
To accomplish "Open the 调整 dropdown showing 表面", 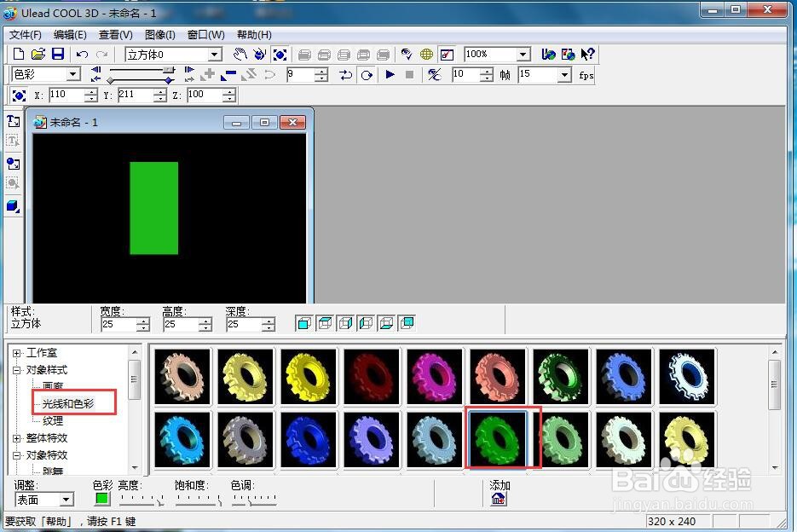I will coord(66,500).
